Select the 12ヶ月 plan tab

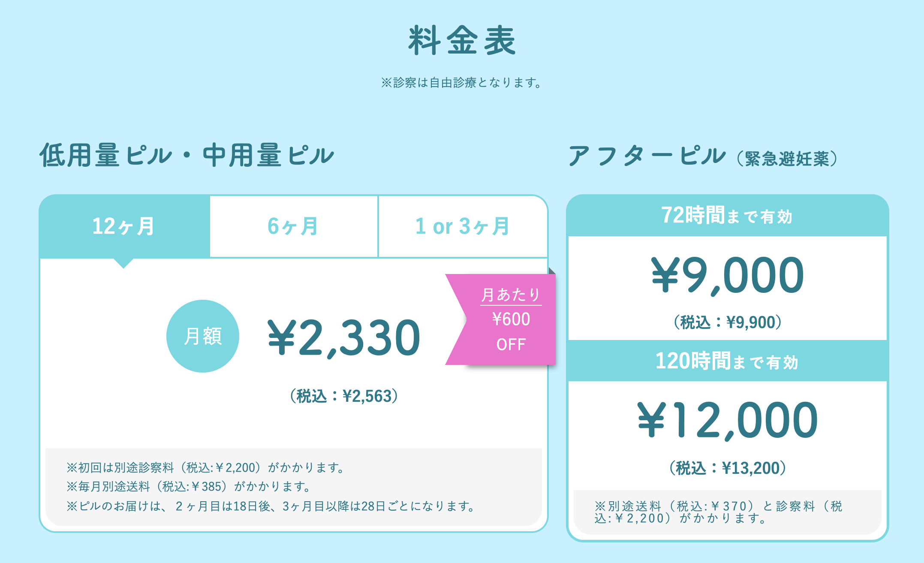pos(124,226)
